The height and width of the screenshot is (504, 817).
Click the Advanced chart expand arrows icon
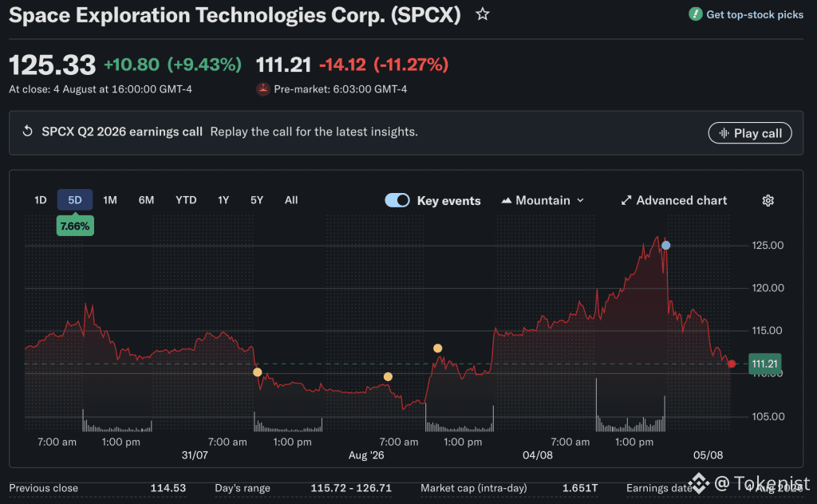pyautogui.click(x=626, y=200)
